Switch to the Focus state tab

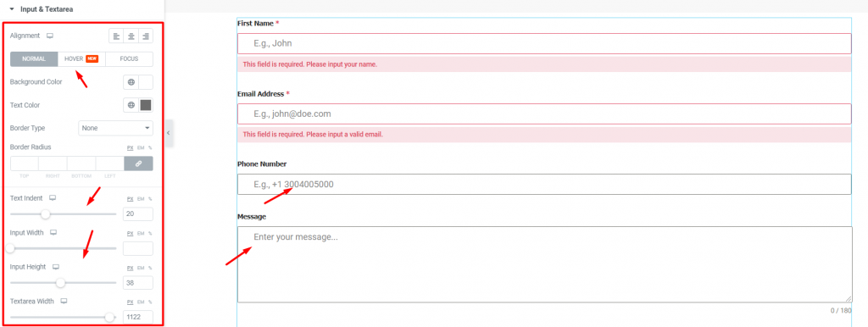(129, 58)
